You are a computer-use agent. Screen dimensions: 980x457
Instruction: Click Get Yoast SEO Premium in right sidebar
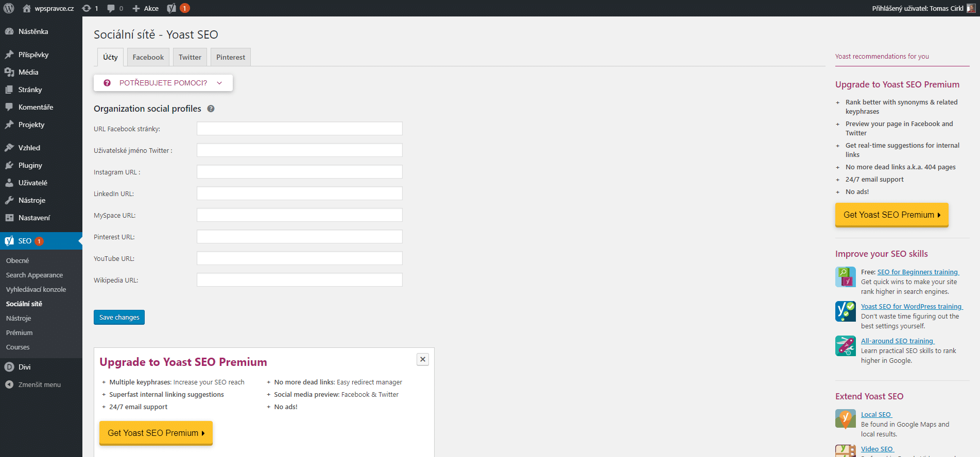pos(892,215)
